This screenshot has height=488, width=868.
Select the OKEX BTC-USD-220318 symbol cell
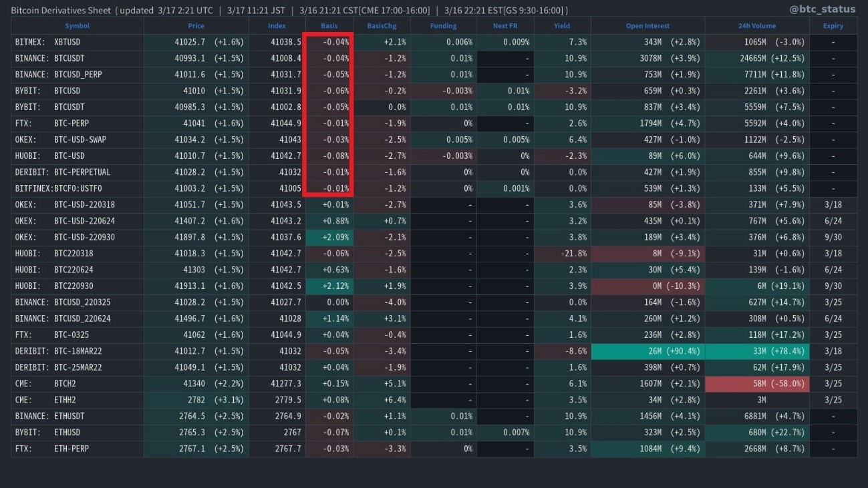click(78, 204)
